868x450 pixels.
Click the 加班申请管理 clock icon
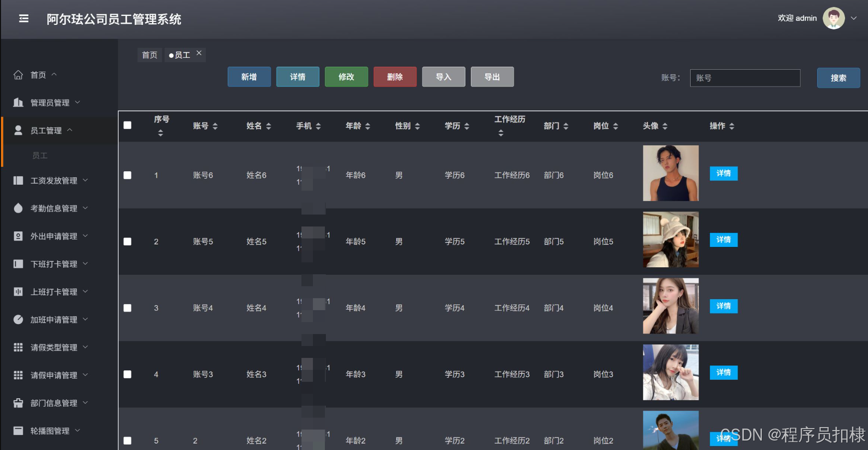coord(18,320)
